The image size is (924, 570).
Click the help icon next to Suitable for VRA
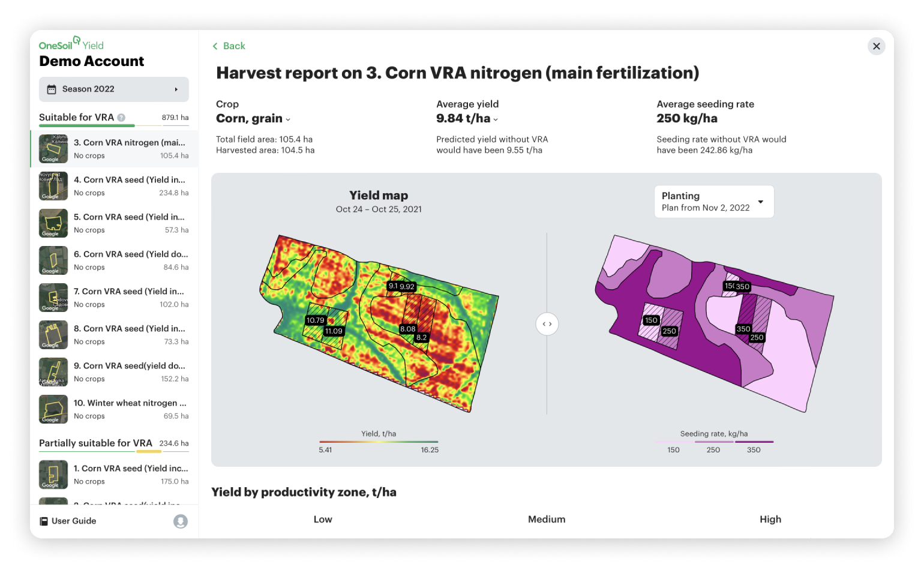pos(121,118)
